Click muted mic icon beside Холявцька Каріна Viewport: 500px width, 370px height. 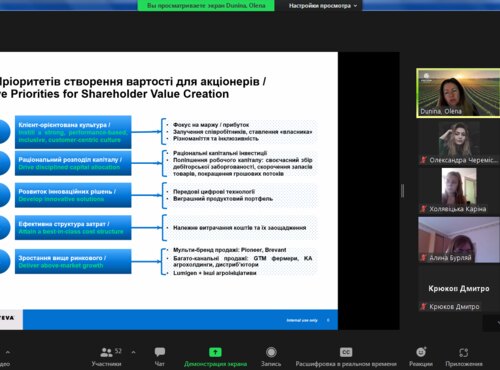[423, 209]
